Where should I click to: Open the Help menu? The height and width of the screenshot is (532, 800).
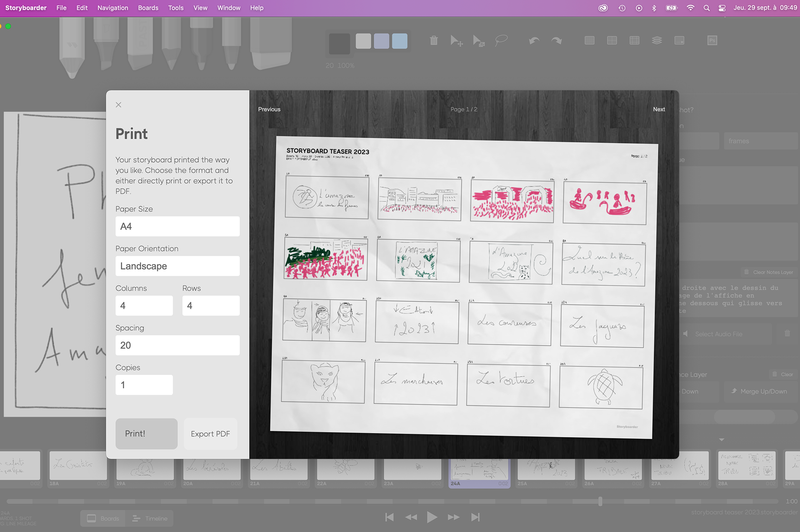click(257, 8)
